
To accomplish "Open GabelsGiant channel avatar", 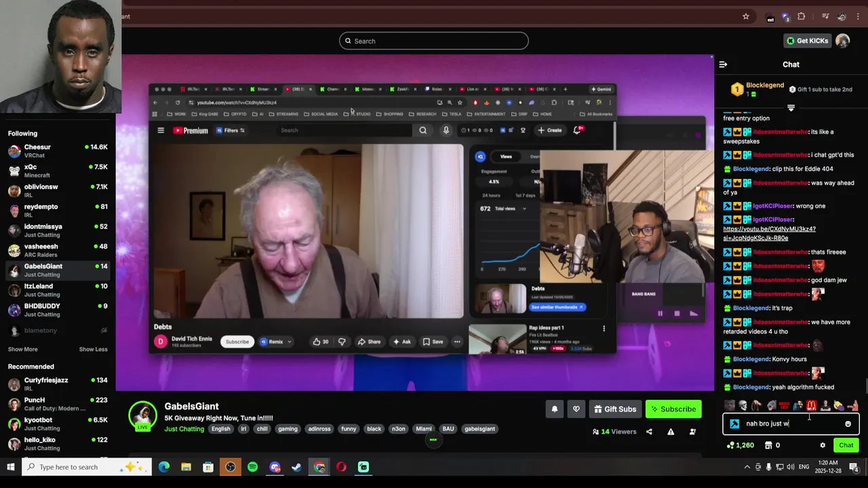I will click(143, 415).
